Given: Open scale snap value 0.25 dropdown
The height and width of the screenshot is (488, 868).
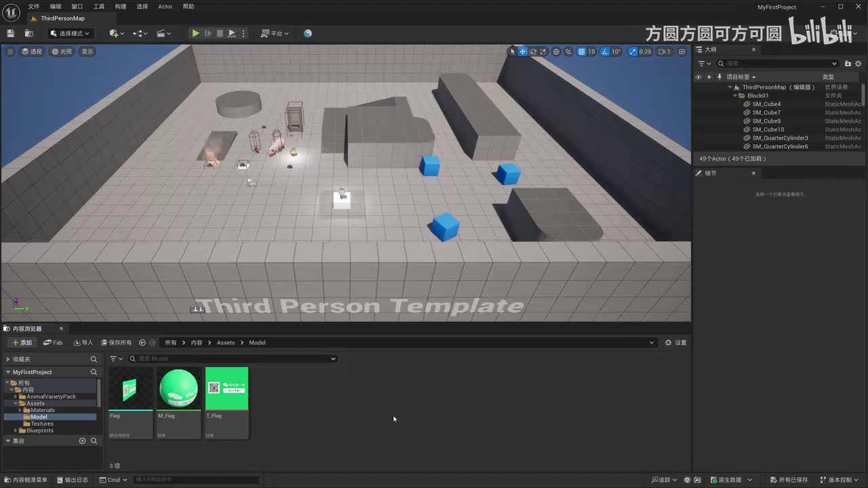Looking at the screenshot, I should pyautogui.click(x=645, y=52).
